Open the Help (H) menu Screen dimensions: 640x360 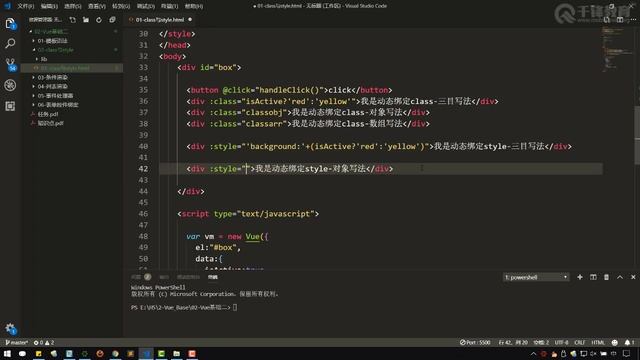pyautogui.click(x=193, y=6)
